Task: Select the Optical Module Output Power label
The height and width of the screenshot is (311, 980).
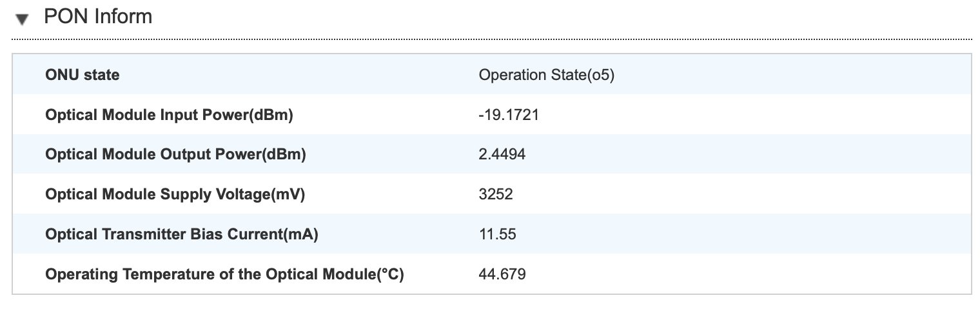Action: (x=175, y=155)
